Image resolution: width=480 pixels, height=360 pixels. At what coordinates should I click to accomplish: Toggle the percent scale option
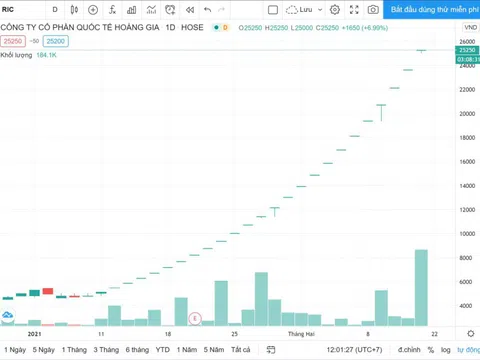click(x=431, y=350)
